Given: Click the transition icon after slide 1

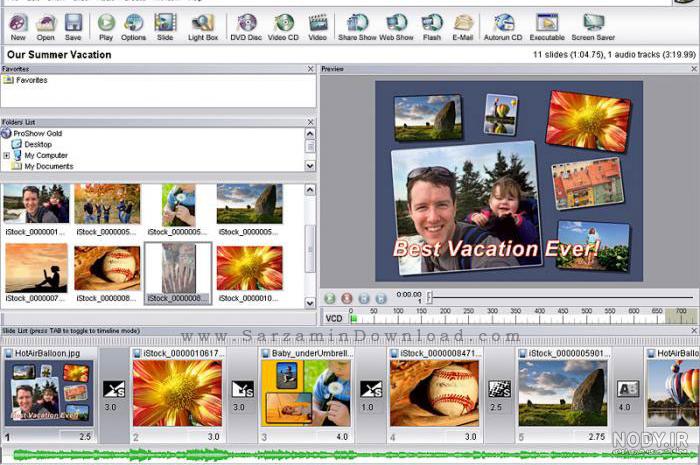Looking at the screenshot, I should (x=114, y=389).
